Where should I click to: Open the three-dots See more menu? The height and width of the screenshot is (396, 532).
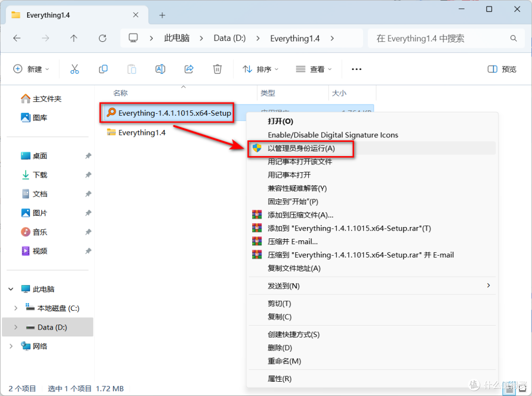click(357, 69)
